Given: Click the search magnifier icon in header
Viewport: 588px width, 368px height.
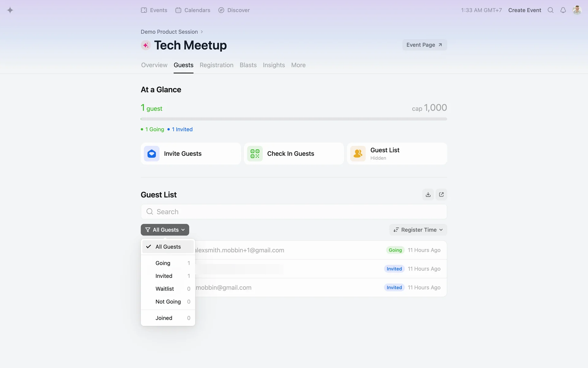Looking at the screenshot, I should click(x=550, y=10).
